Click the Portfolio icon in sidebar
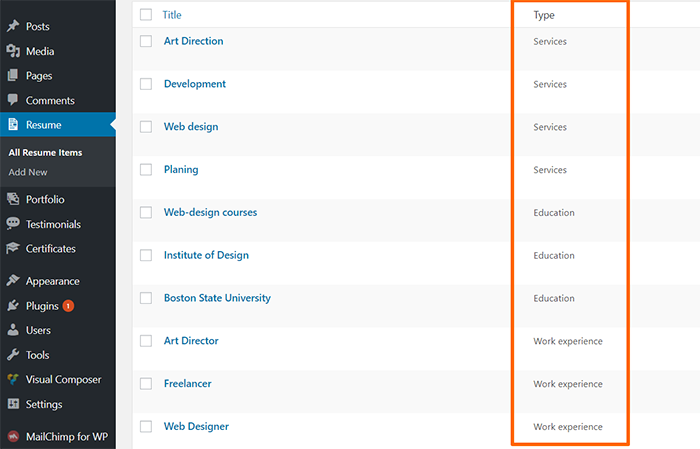700x449 pixels. [x=13, y=199]
